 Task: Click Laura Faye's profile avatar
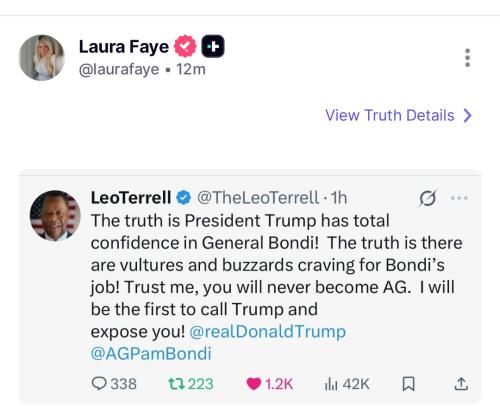pos(41,58)
